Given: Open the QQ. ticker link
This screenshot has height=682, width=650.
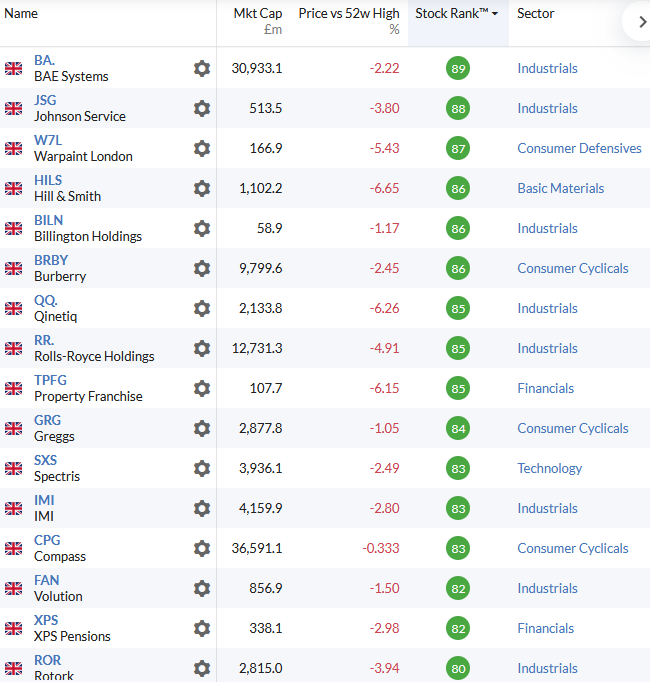Looking at the screenshot, I should pos(46,300).
